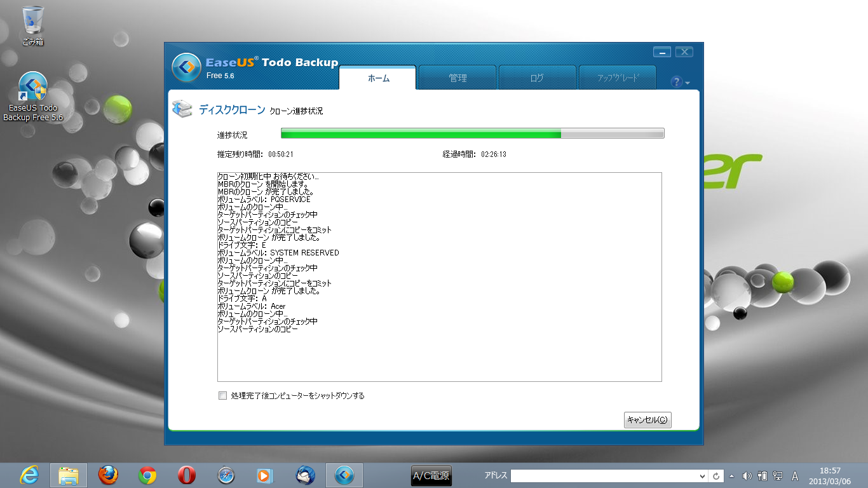Select log line ボリュームラベル: PQSERVICE
Image resolution: width=868 pixels, height=488 pixels.
pyautogui.click(x=264, y=199)
